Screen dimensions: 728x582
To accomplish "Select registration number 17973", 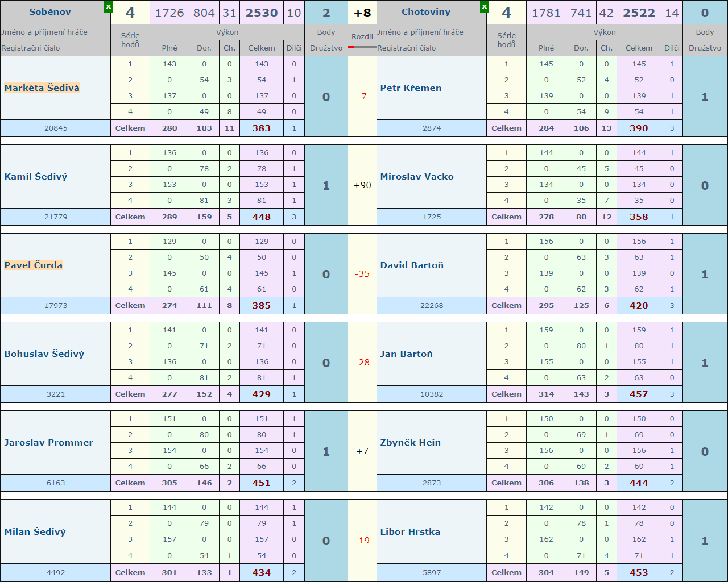I will point(56,305).
